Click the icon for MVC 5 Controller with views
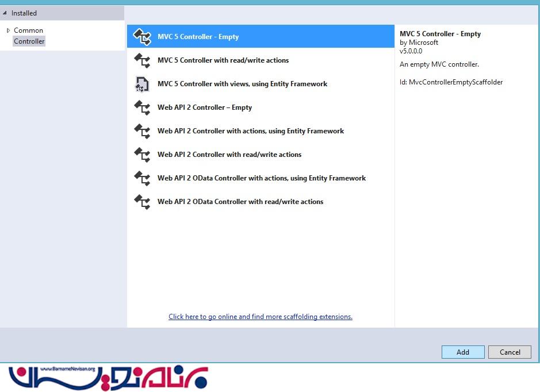The width and height of the screenshot is (540, 392). click(141, 84)
